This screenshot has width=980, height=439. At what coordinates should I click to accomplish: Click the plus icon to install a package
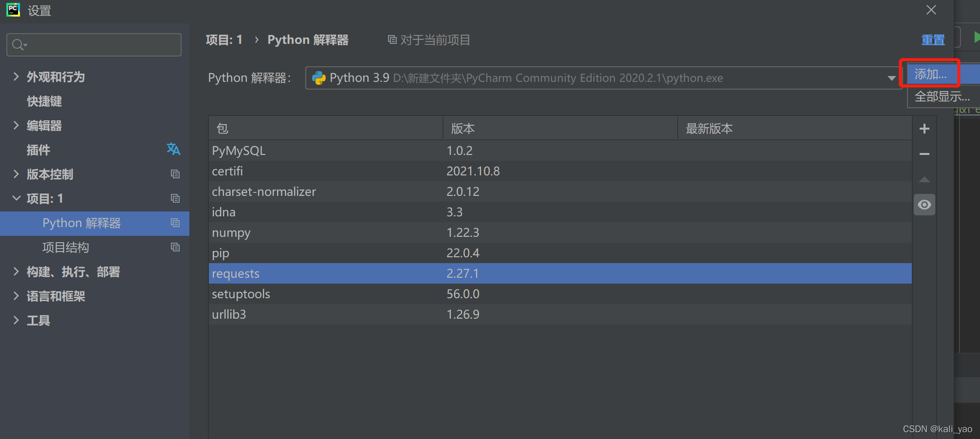(x=924, y=128)
